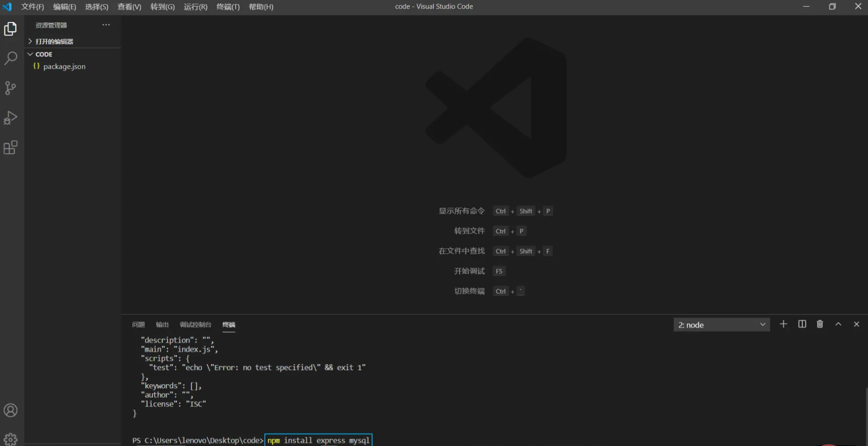The image size is (868, 446).
Task: Open Explorer panel more actions ellipsis
Action: point(106,25)
